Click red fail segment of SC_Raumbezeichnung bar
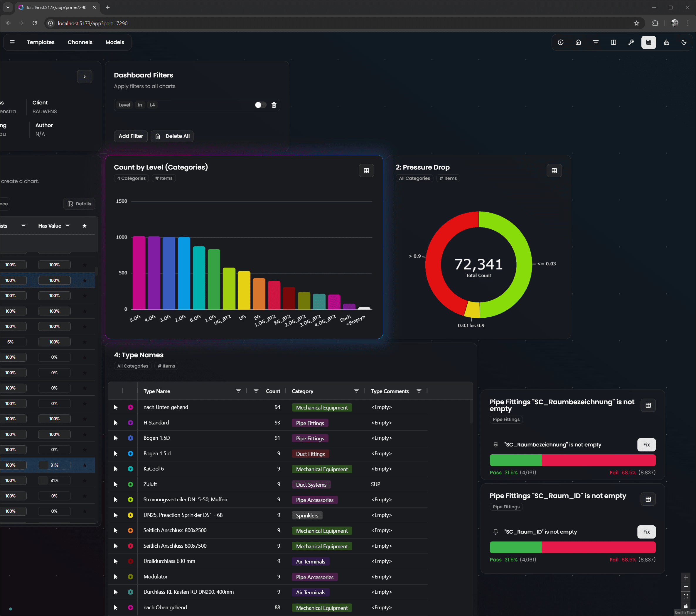Image resolution: width=696 pixels, height=616 pixels. 598,460
